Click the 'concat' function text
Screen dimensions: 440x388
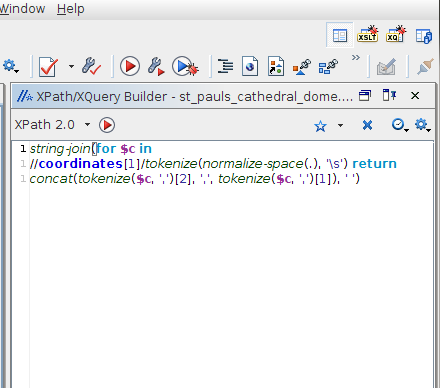click(51, 179)
